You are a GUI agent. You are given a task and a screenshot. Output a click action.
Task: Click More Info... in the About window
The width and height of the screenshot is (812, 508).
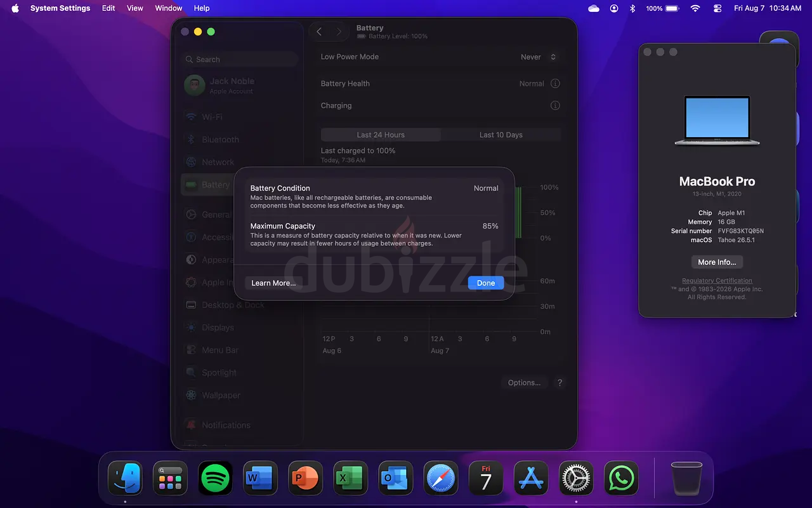[717, 262]
